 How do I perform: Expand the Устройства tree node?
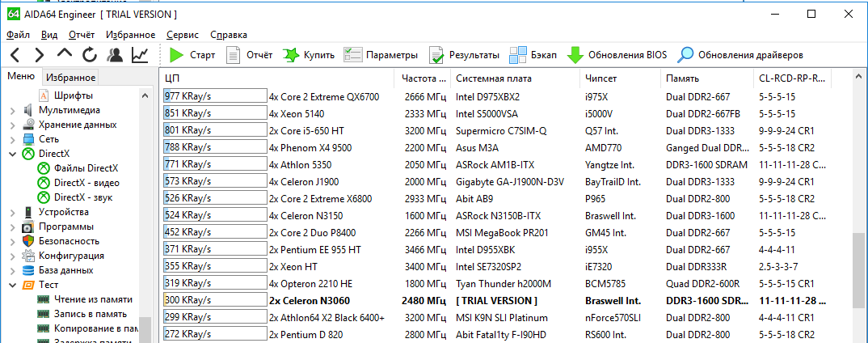point(13,212)
